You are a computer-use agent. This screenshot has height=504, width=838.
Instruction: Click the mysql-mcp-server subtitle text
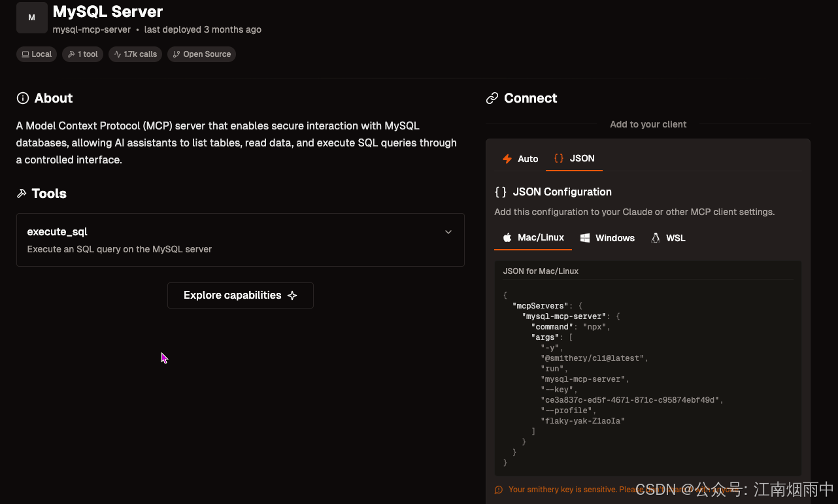coord(92,29)
